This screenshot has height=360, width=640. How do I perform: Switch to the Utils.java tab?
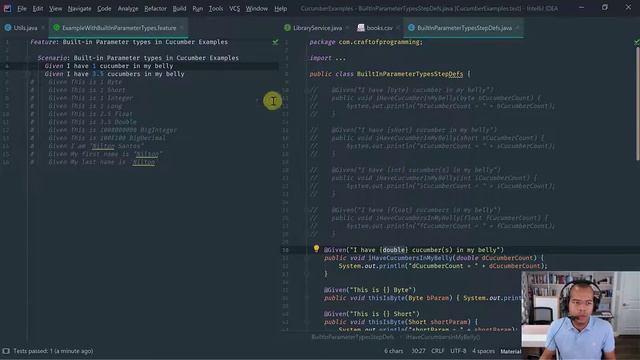pyautogui.click(x=24, y=28)
